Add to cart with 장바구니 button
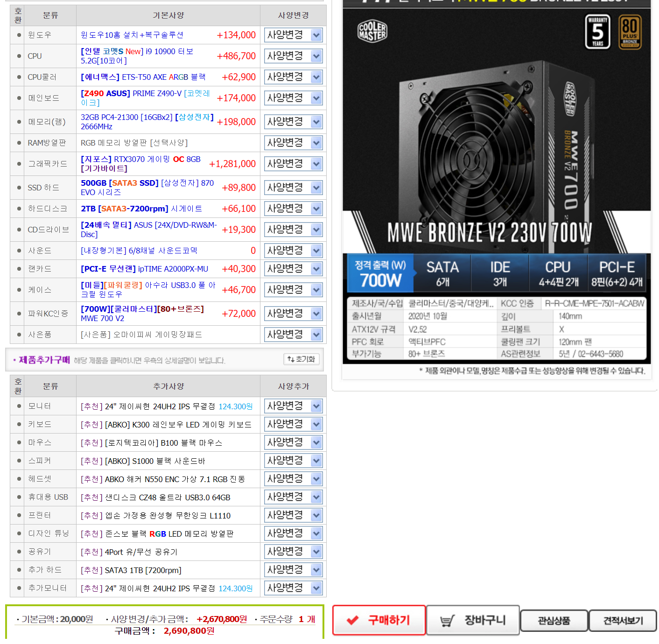The height and width of the screenshot is (644, 659). click(x=473, y=620)
